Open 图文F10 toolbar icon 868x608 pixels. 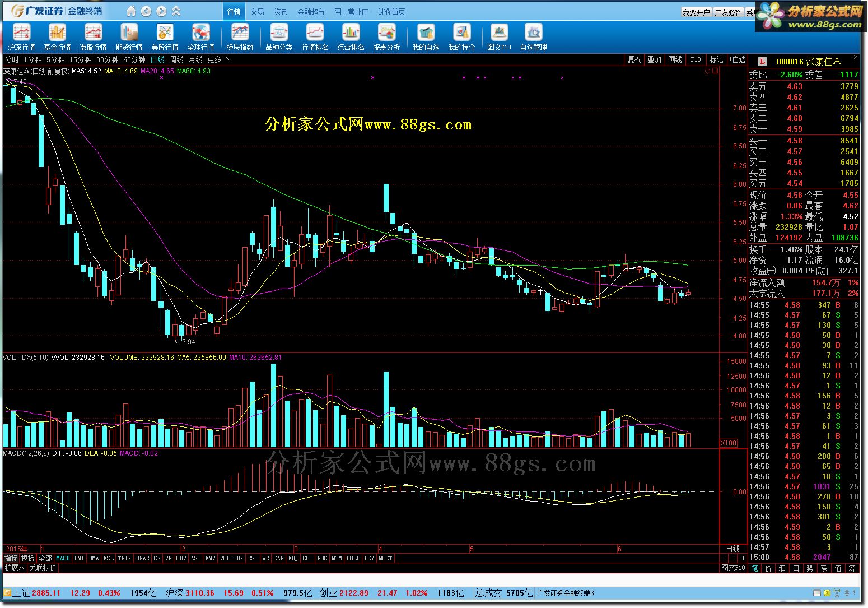(499, 38)
